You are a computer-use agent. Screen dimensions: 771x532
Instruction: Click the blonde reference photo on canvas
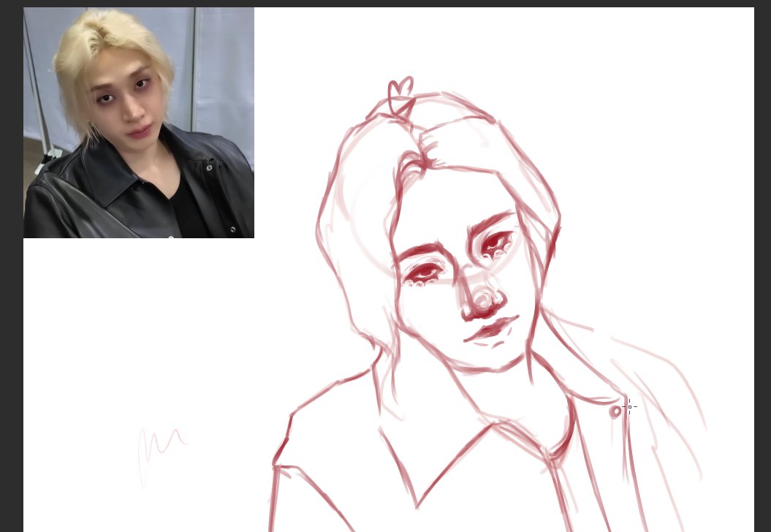click(139, 123)
